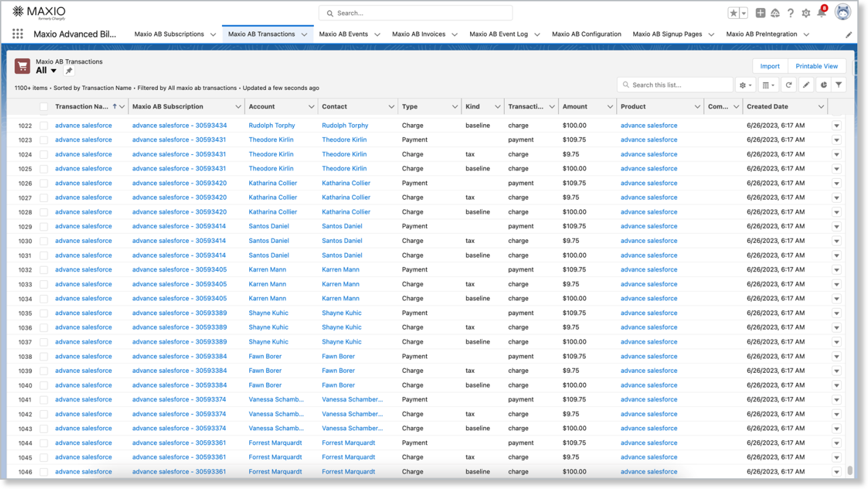Open subscription 30593420 link in row 1026
868x489 pixels.
pyautogui.click(x=179, y=183)
